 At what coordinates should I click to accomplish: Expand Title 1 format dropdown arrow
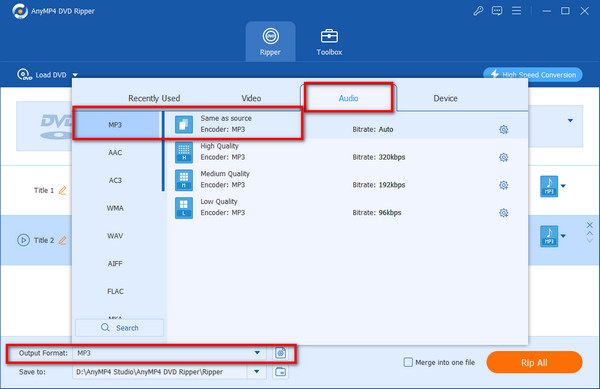[563, 186]
